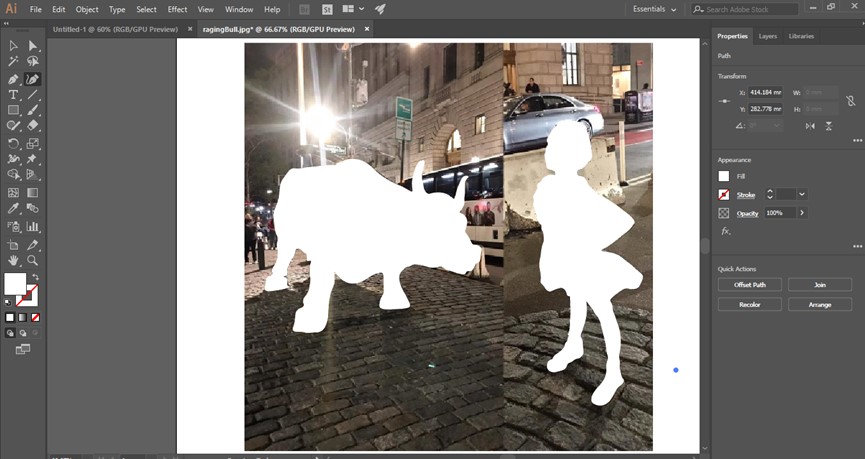
Task: Select the Rectangle tool
Action: (13, 110)
